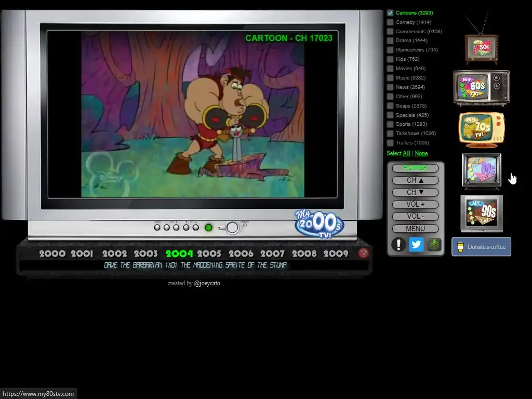Click the Select None link
Viewport: 532px width, 399px height.
pos(421,153)
